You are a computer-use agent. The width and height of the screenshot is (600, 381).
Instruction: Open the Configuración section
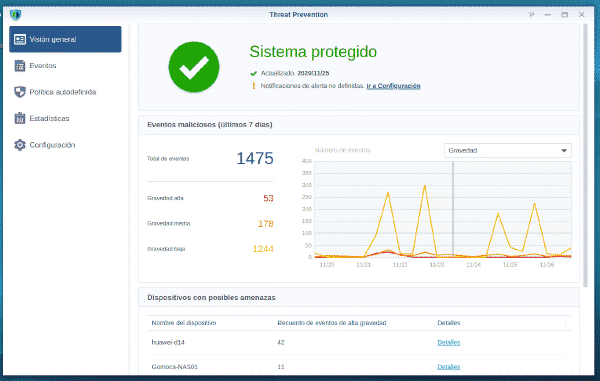(x=65, y=145)
